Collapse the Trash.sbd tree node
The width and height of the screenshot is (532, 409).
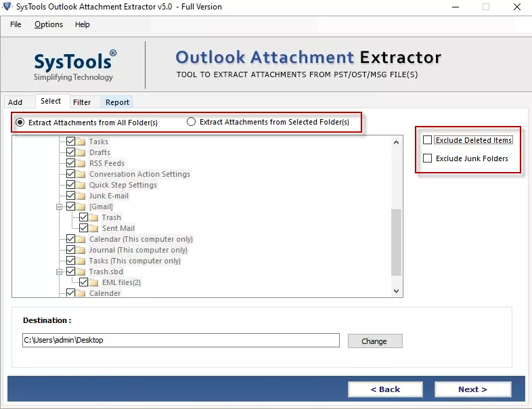(x=59, y=272)
